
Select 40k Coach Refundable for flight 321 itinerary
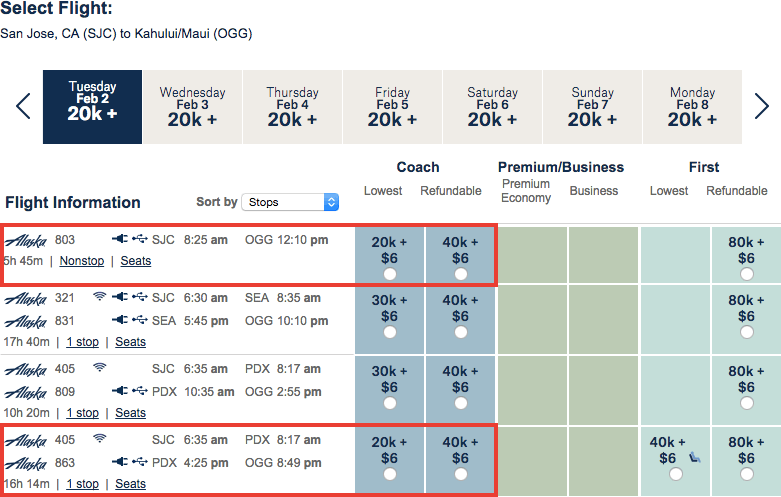tap(461, 332)
